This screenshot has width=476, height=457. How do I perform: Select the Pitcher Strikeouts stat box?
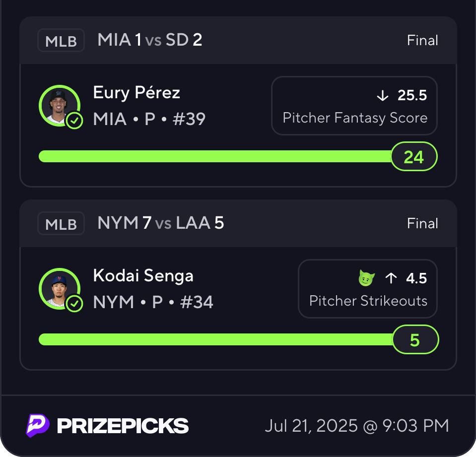pyautogui.click(x=367, y=289)
